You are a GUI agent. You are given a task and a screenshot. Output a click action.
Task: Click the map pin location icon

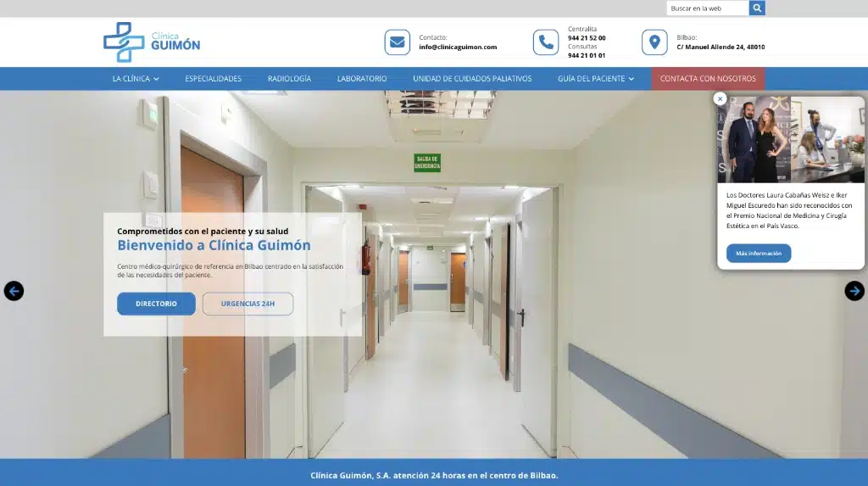tap(654, 42)
